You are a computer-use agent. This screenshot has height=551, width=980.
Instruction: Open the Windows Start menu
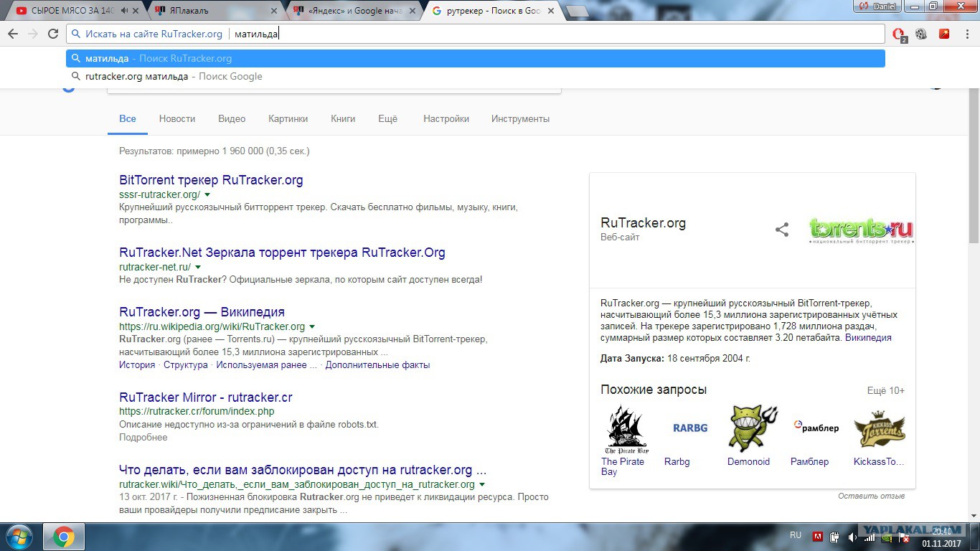tap(18, 537)
